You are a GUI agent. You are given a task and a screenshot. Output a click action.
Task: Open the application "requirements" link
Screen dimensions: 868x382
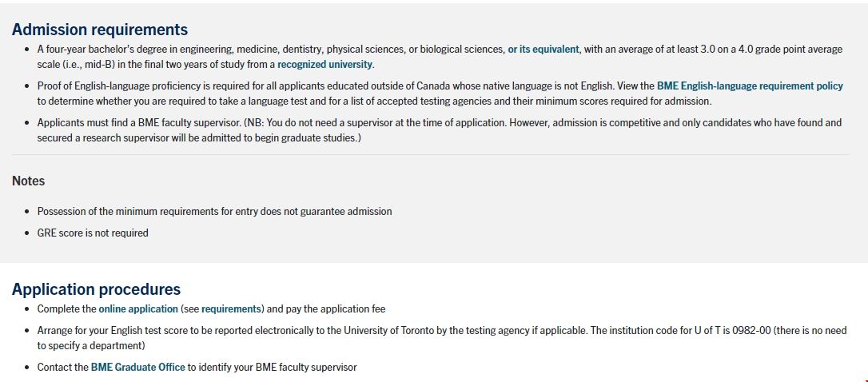pos(232,309)
